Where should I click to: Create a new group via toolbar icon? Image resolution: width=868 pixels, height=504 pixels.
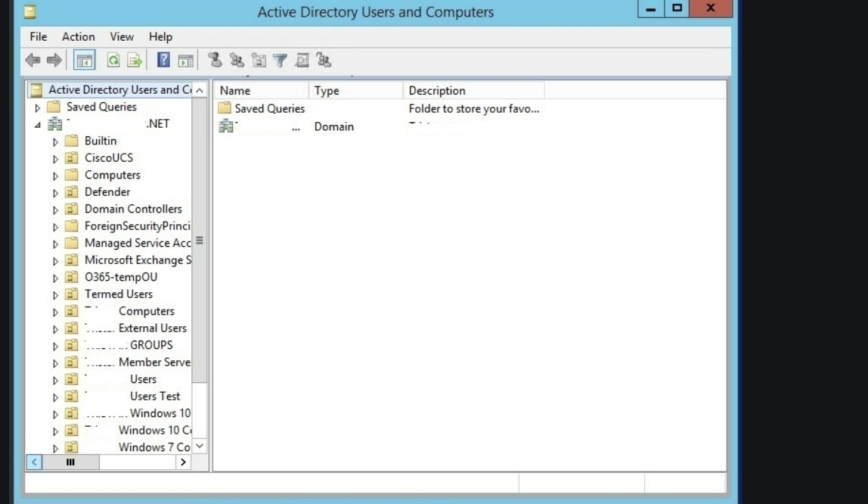237,60
